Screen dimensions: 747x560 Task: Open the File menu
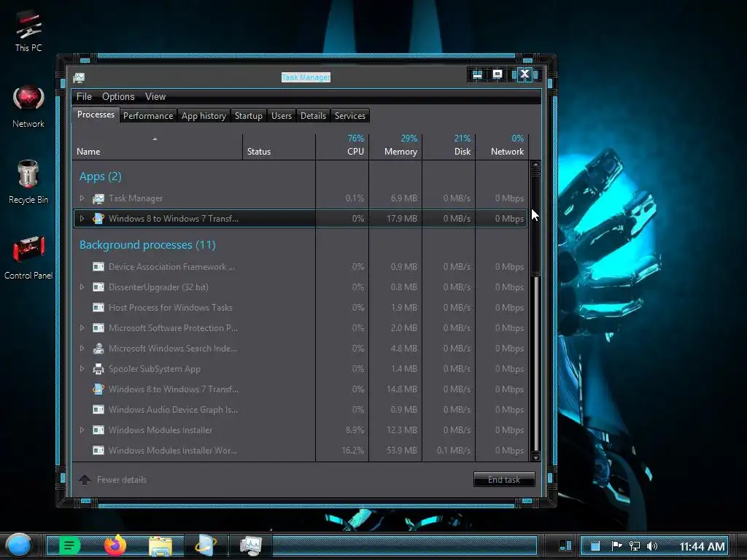84,97
